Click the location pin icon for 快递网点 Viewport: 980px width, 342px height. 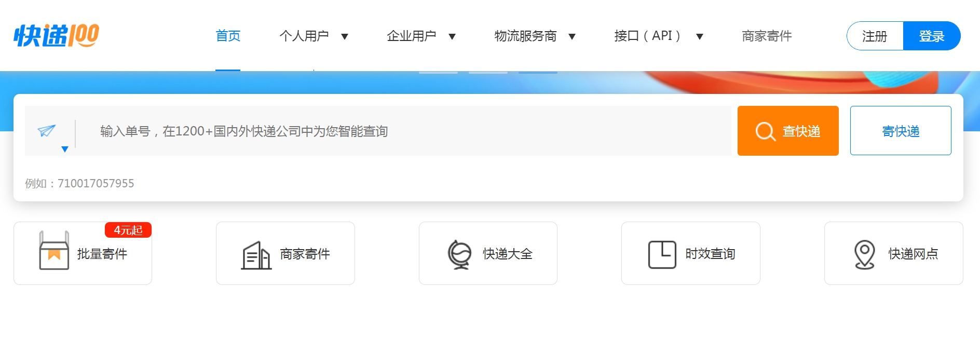coord(864,254)
